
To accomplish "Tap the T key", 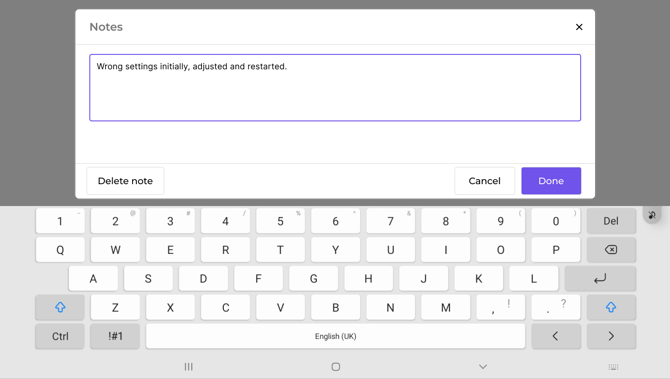I will point(280,250).
